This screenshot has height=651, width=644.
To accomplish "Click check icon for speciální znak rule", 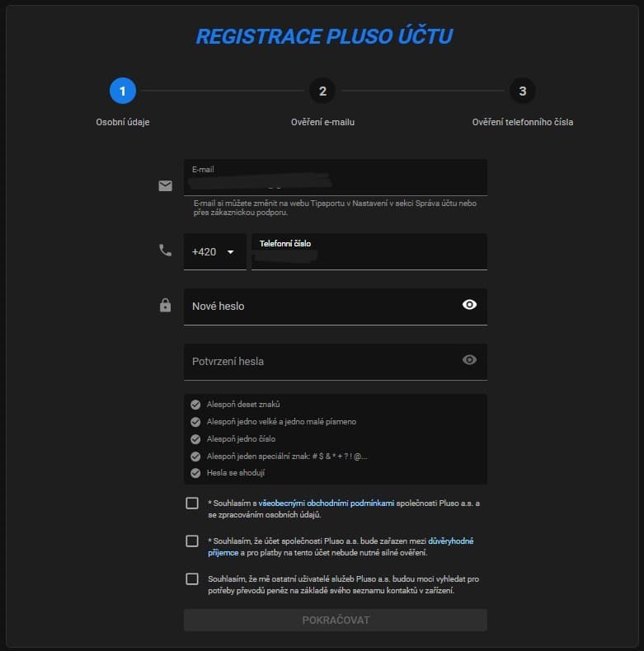I will 195,457.
